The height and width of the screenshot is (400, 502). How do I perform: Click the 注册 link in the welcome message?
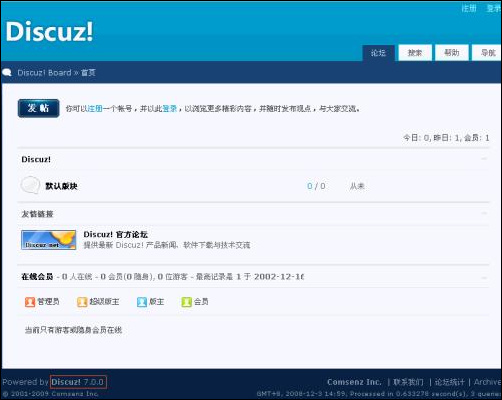click(x=95, y=109)
